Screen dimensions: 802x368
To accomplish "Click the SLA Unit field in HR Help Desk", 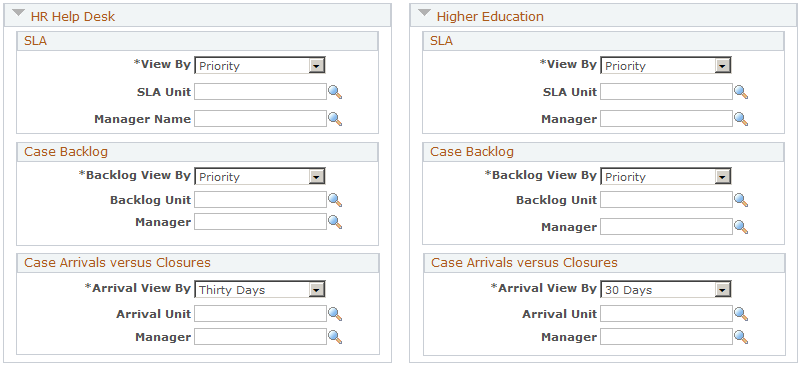I will (x=260, y=92).
